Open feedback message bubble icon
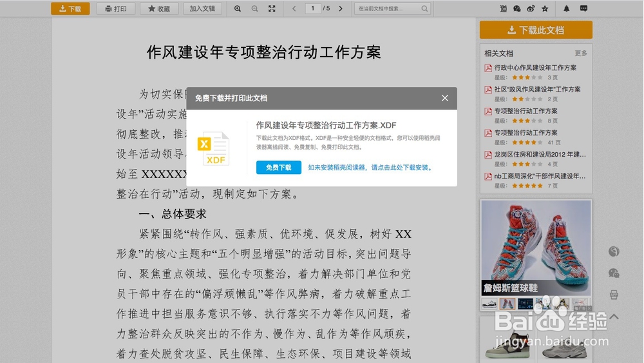644x363 pixels. 583,8
